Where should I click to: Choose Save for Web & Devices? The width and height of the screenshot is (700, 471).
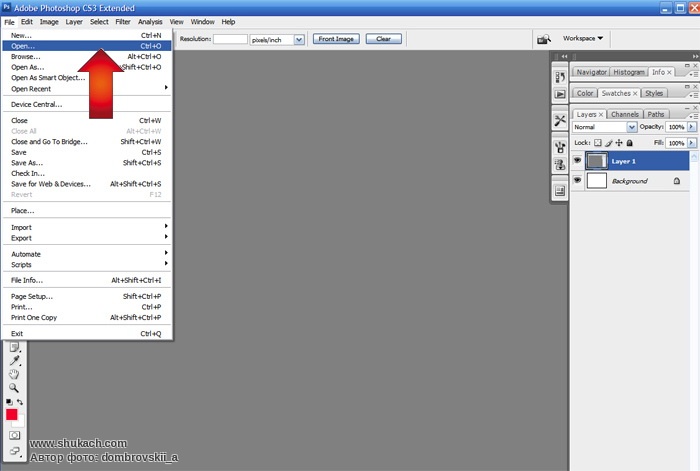pyautogui.click(x=86, y=184)
